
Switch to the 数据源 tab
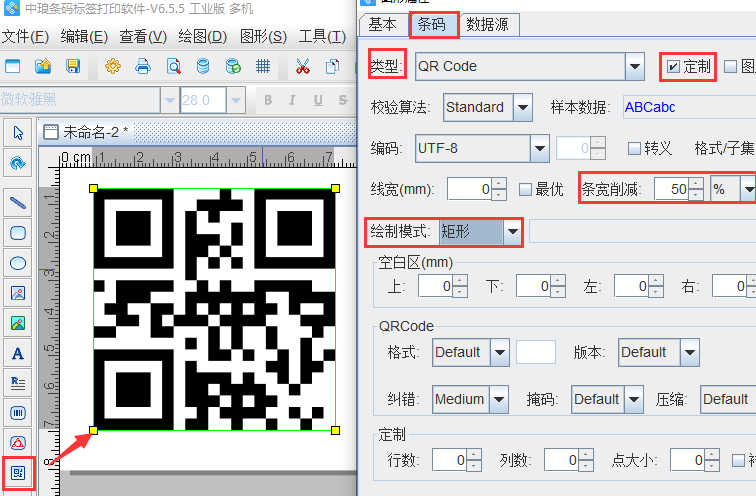[492, 24]
